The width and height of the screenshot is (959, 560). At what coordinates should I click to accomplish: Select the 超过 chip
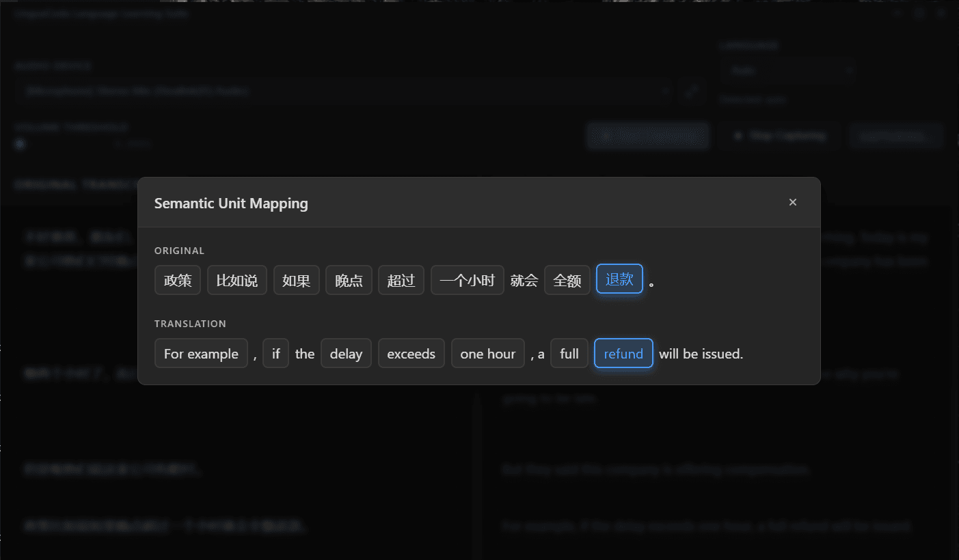[x=401, y=281]
